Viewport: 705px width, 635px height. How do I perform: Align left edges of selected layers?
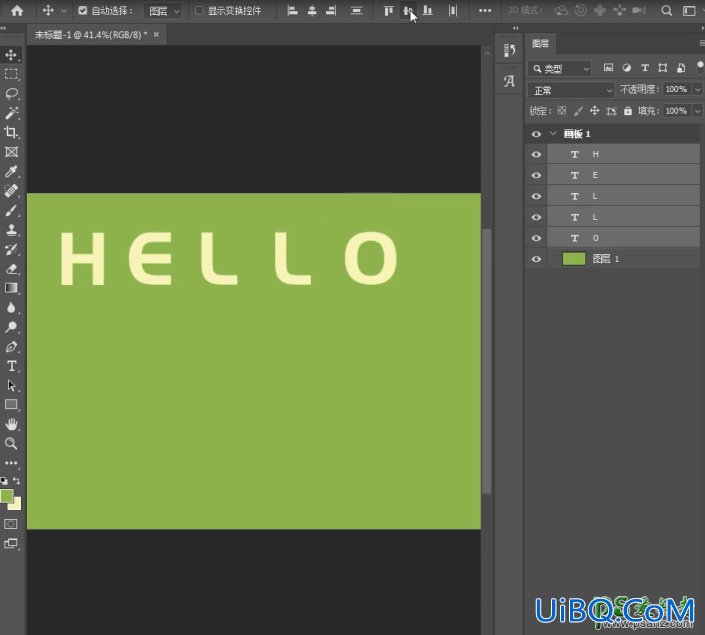(x=293, y=10)
